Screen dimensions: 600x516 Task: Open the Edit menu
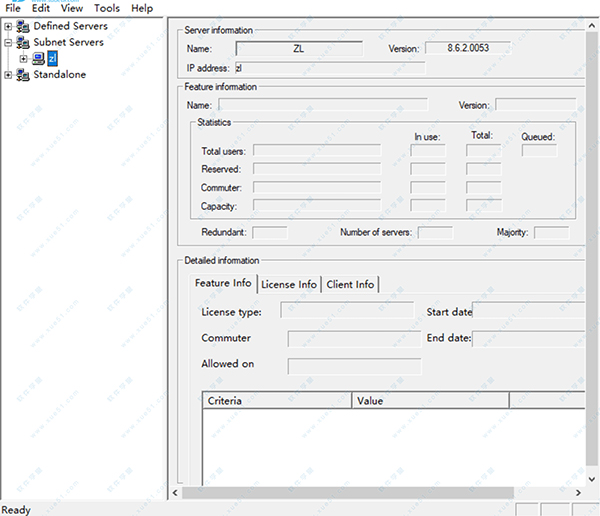click(41, 8)
